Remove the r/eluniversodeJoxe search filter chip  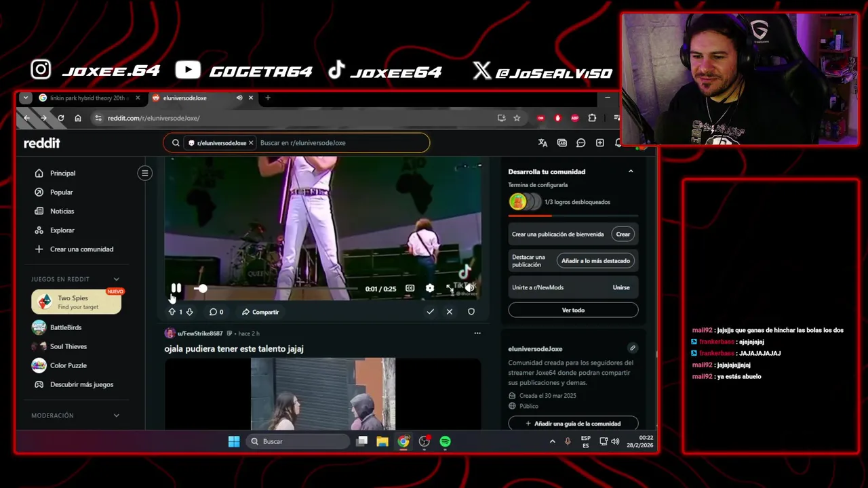[251, 143]
